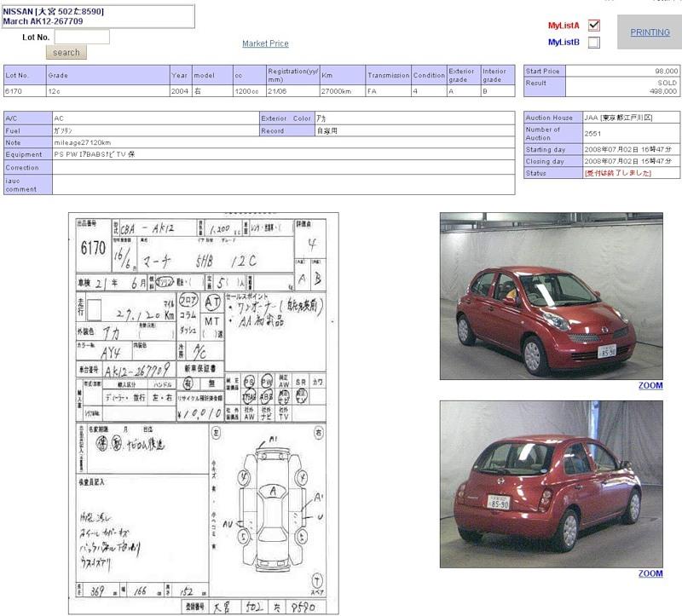Viewport: 682px width, 616px height.
Task: Select result value 'SOLD 498,000'
Action: click(x=663, y=87)
